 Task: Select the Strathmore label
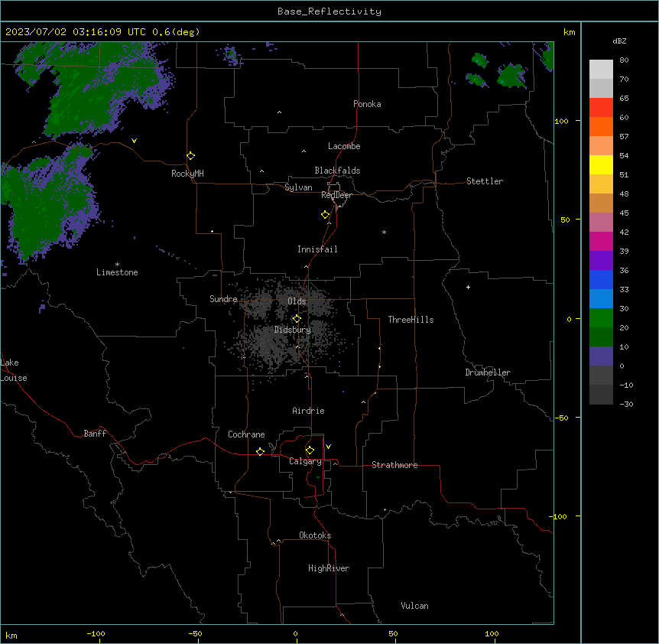pyautogui.click(x=394, y=465)
